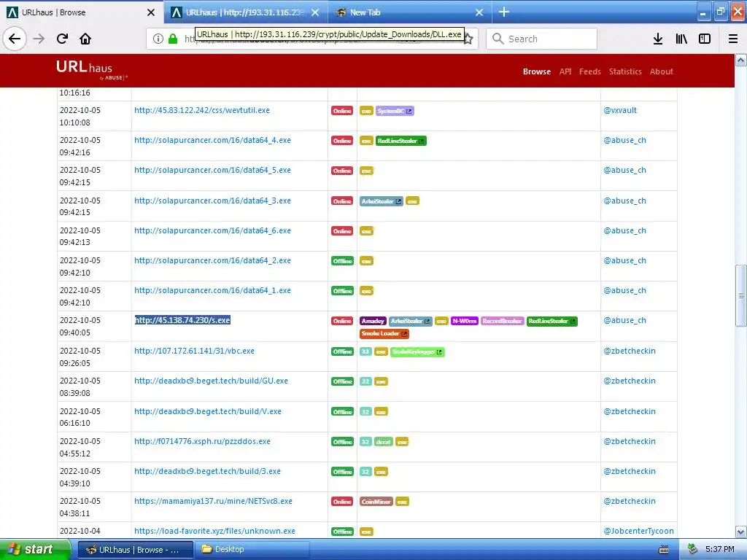Open the f0714776.xsph.ru/pzzddos.exe link
Image resolution: width=747 pixels, height=560 pixels.
(203, 441)
